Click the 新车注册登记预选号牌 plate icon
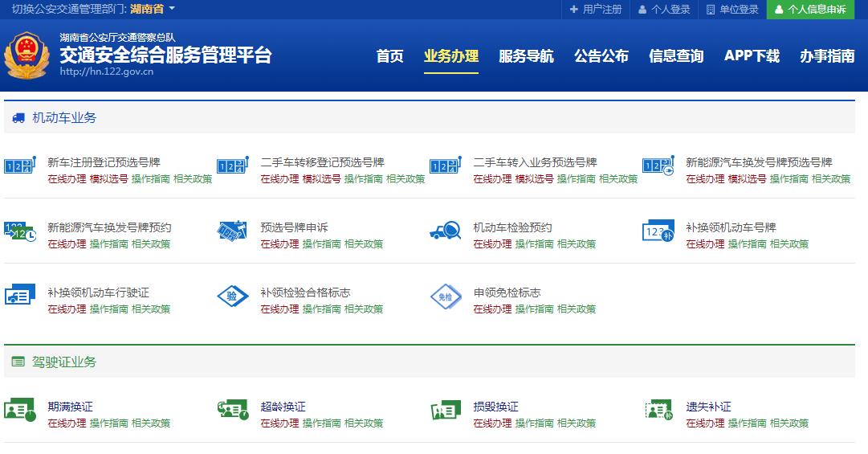 pyautogui.click(x=20, y=165)
